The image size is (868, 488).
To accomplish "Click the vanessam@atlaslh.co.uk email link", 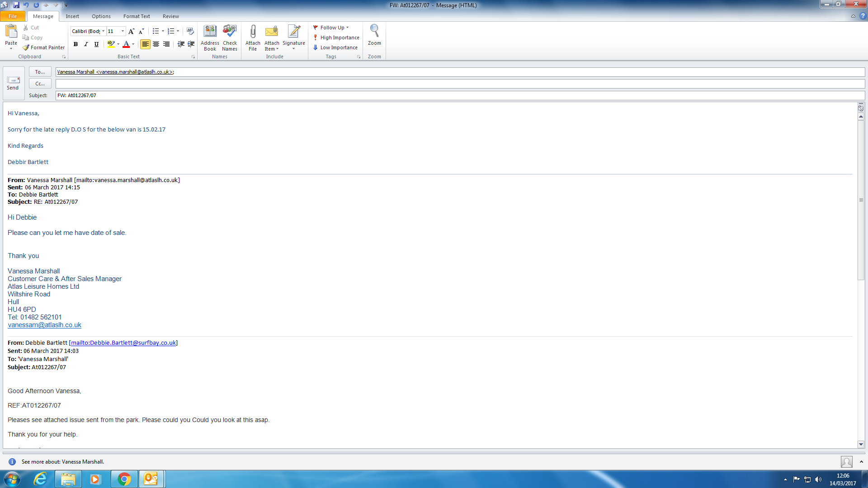I will (x=44, y=325).
